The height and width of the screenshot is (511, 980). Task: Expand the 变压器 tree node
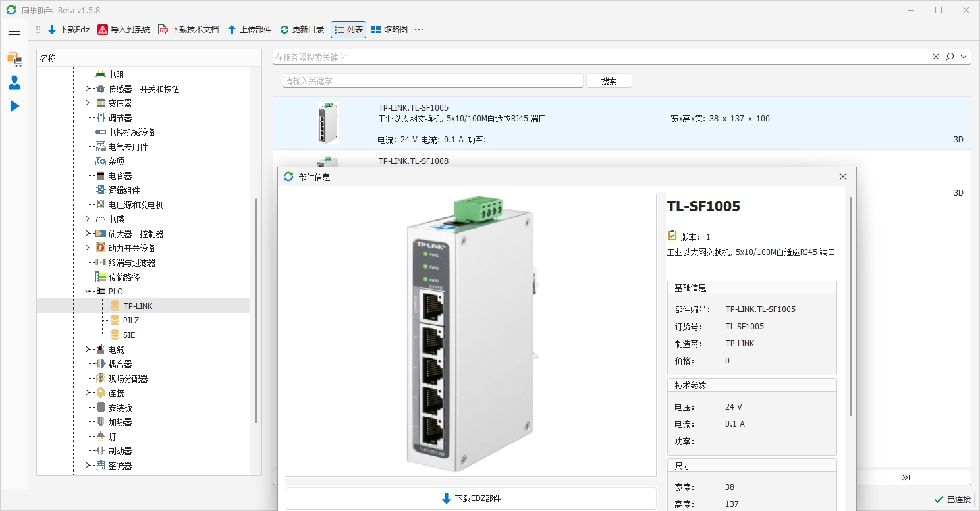pyautogui.click(x=88, y=103)
